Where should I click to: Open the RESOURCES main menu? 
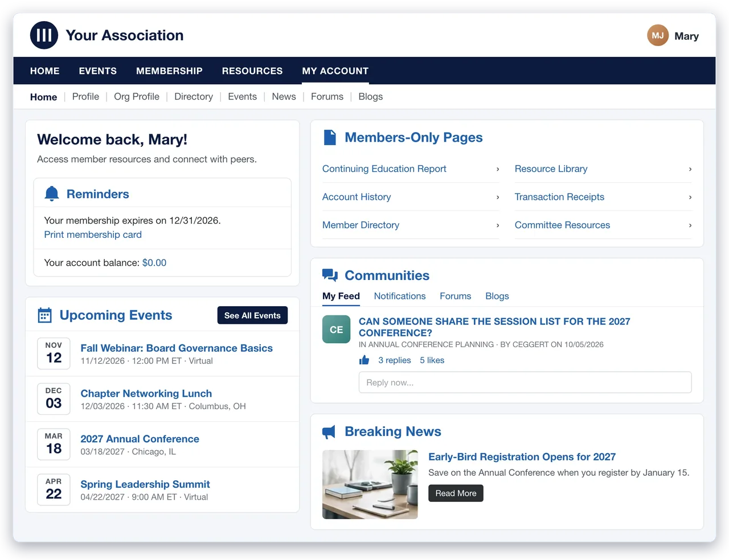[252, 71]
